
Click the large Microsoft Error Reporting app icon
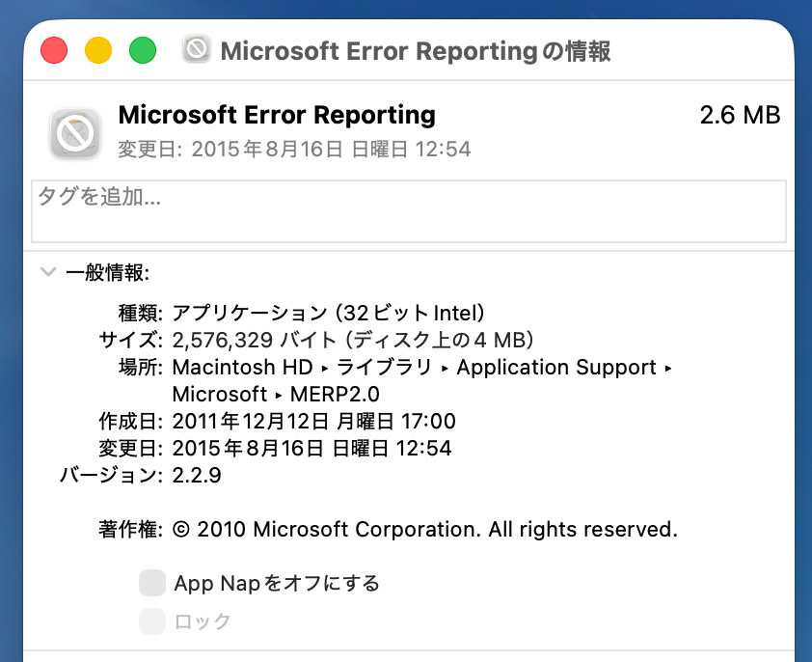pos(75,133)
